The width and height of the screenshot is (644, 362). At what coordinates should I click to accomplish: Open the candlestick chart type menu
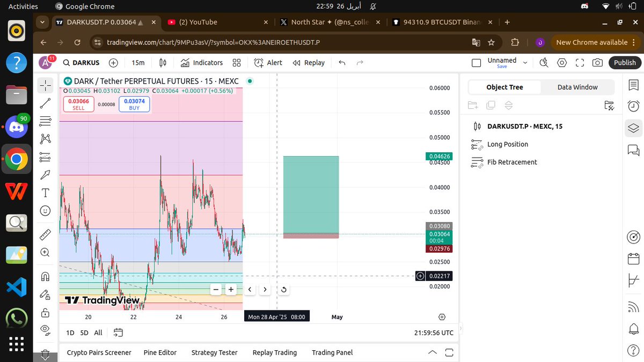164,63
